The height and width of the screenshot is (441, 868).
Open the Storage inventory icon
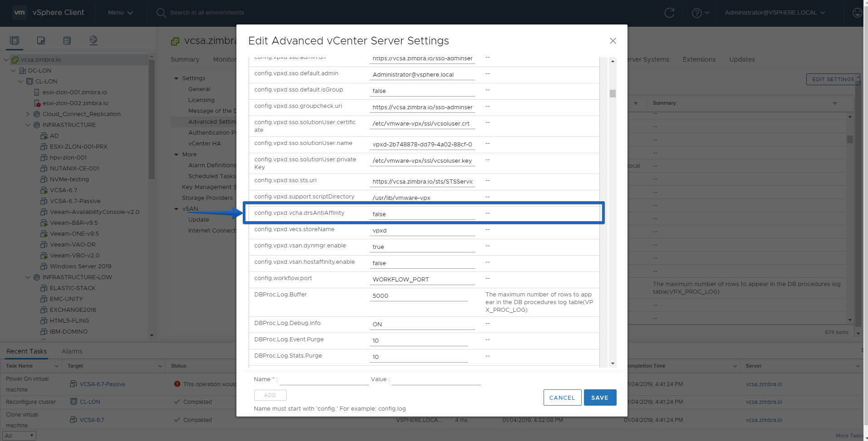tap(67, 40)
